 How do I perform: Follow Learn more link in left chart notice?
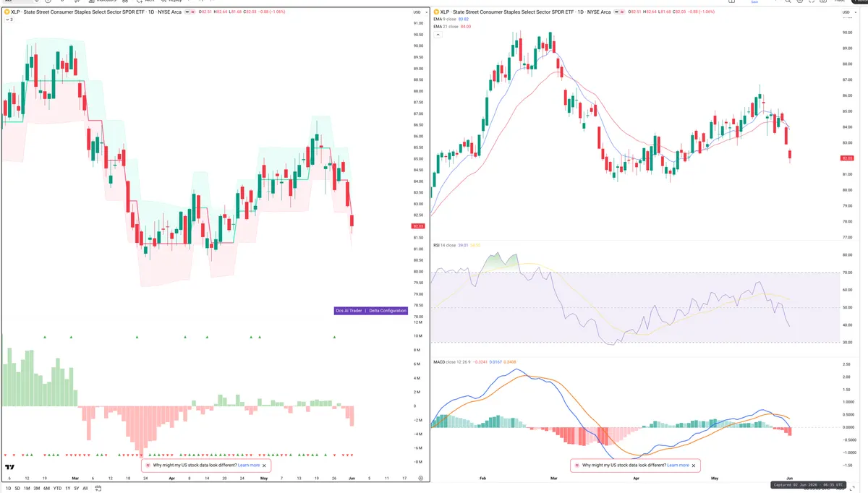pyautogui.click(x=249, y=466)
